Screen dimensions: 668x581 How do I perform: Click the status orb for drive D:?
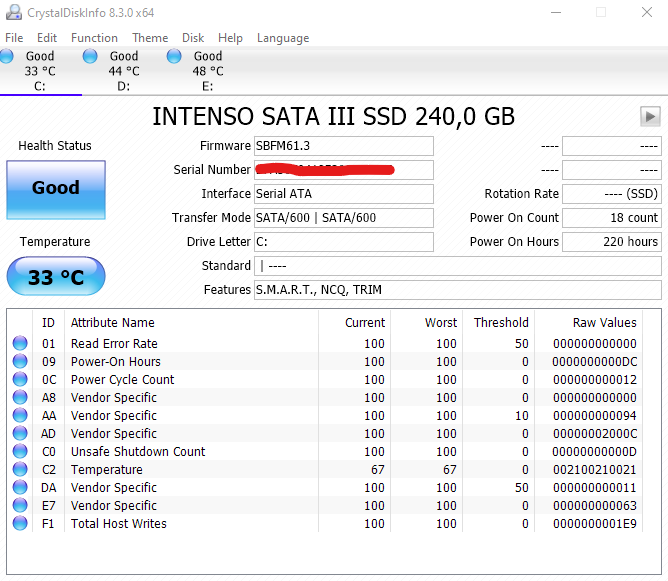[90, 56]
